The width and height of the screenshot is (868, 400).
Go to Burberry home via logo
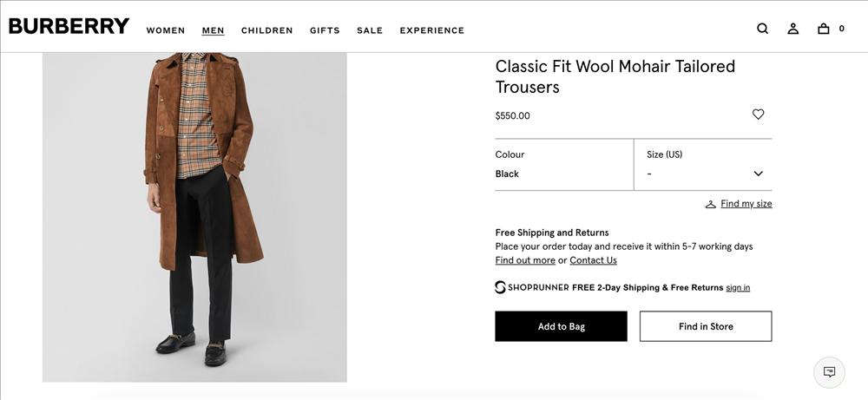[69, 26]
